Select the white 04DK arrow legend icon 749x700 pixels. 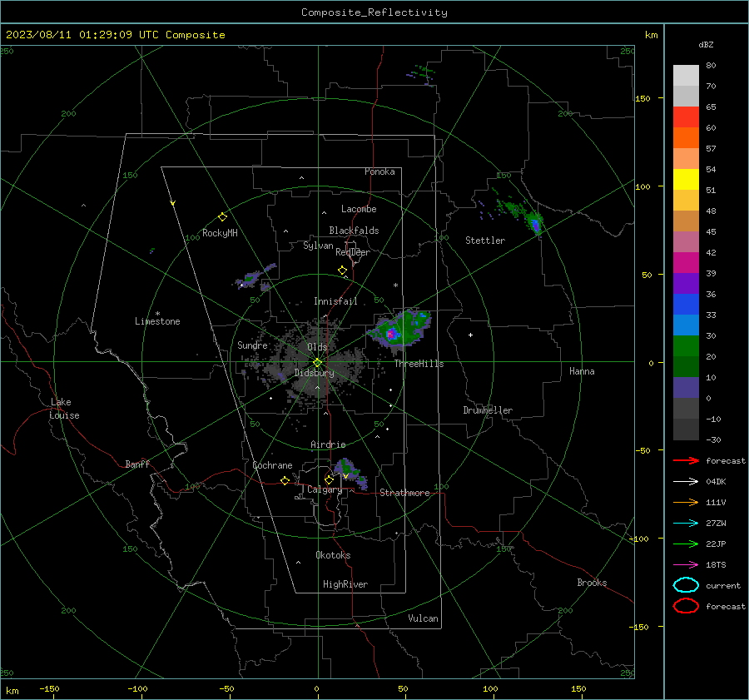[x=686, y=481]
